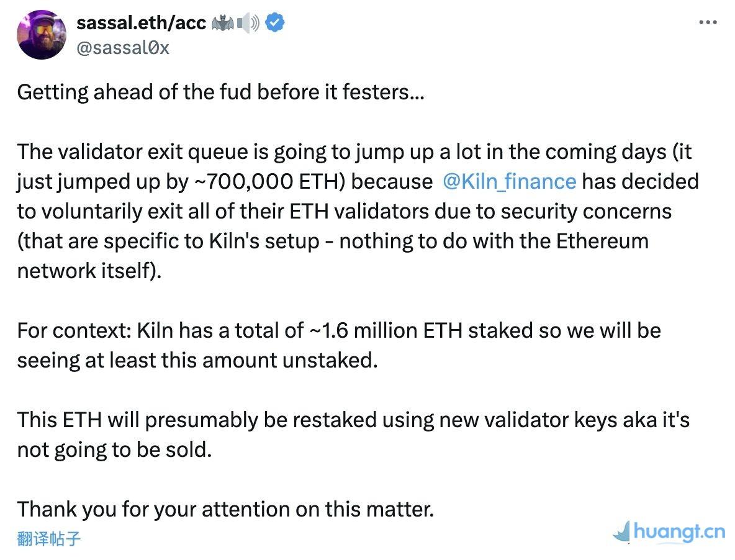Click the speaker emoji beside the name
The width and height of the screenshot is (735, 560).
248,24
